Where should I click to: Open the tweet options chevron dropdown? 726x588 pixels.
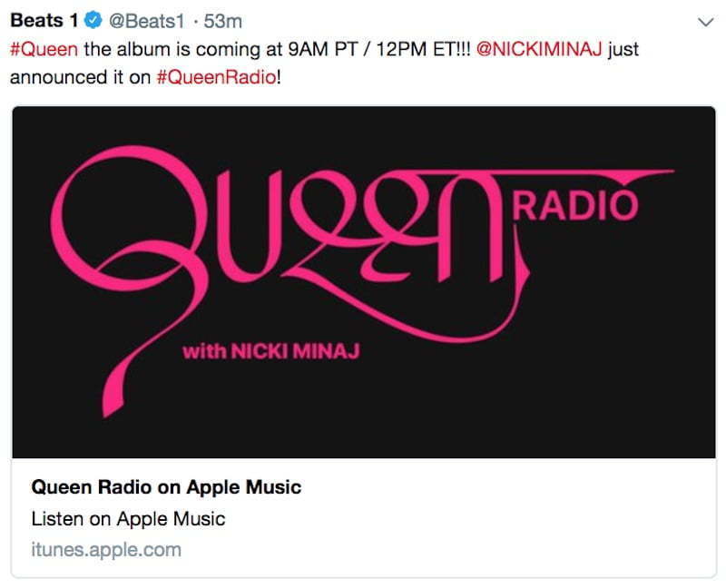[x=705, y=22]
